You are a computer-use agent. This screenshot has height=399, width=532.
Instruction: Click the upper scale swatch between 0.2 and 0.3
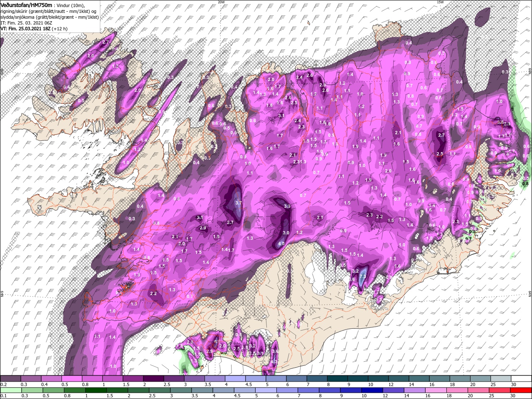[x=10, y=379]
